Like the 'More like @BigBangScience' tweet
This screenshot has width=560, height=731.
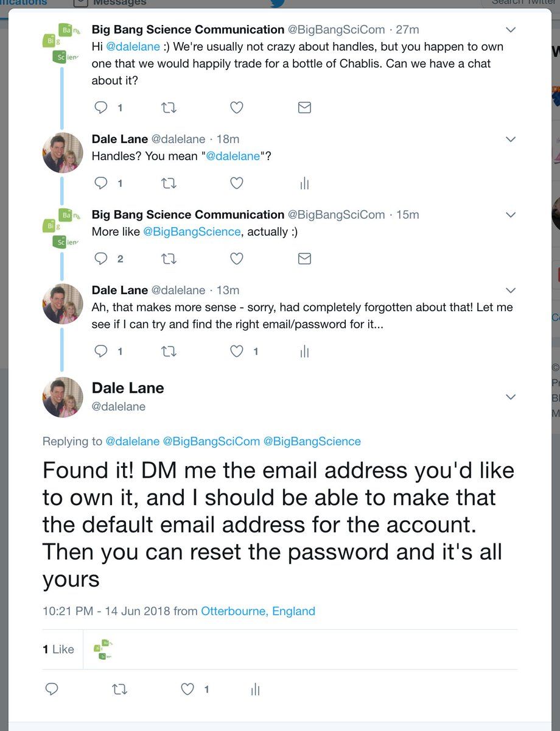point(237,259)
